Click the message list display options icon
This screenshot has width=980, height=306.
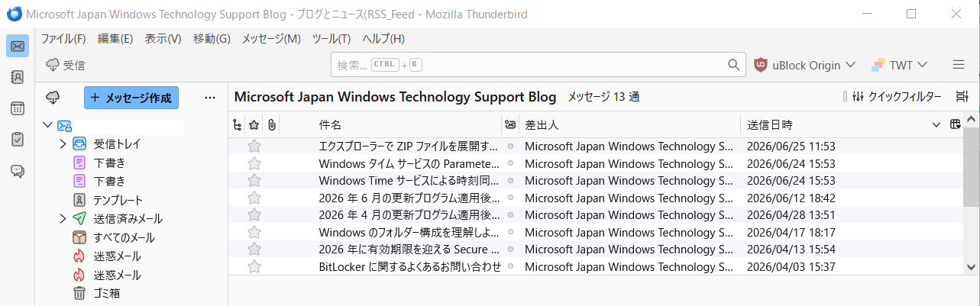962,97
